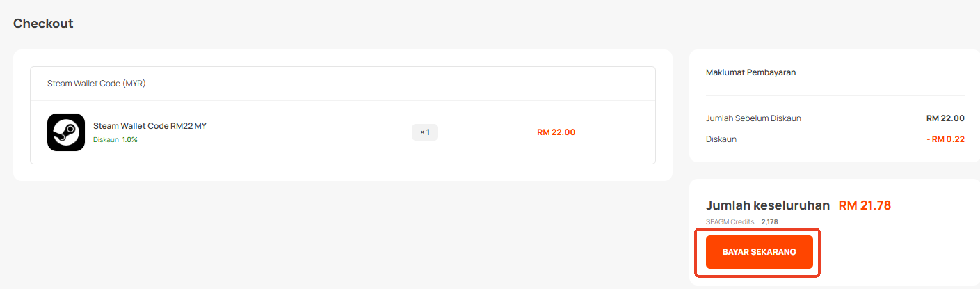Click the Jumlah Sebelum Diskaun label

(753, 118)
